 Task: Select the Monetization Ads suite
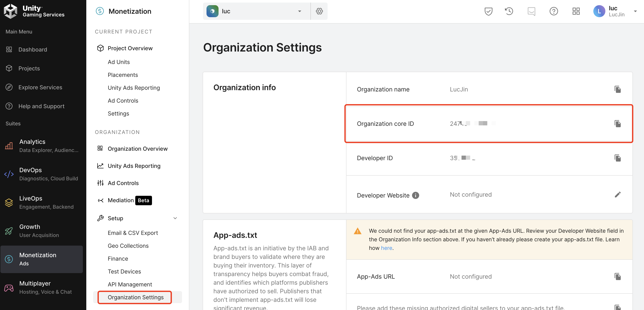tap(41, 259)
